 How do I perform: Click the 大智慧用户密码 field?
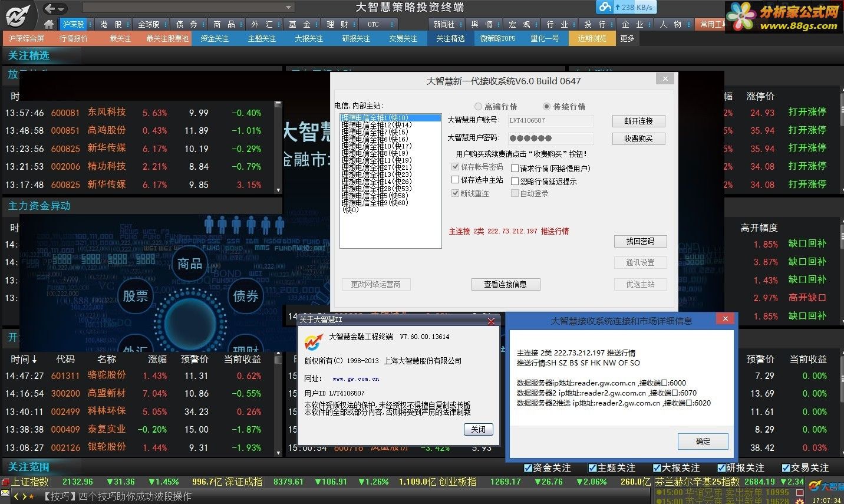550,138
